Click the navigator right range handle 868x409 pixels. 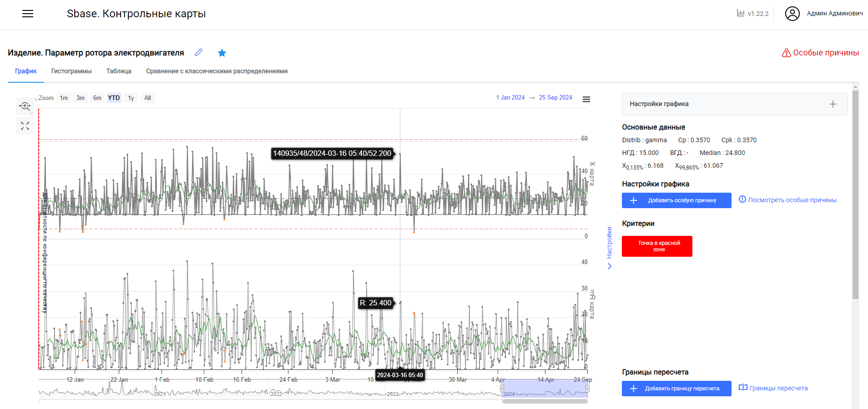tap(587, 389)
